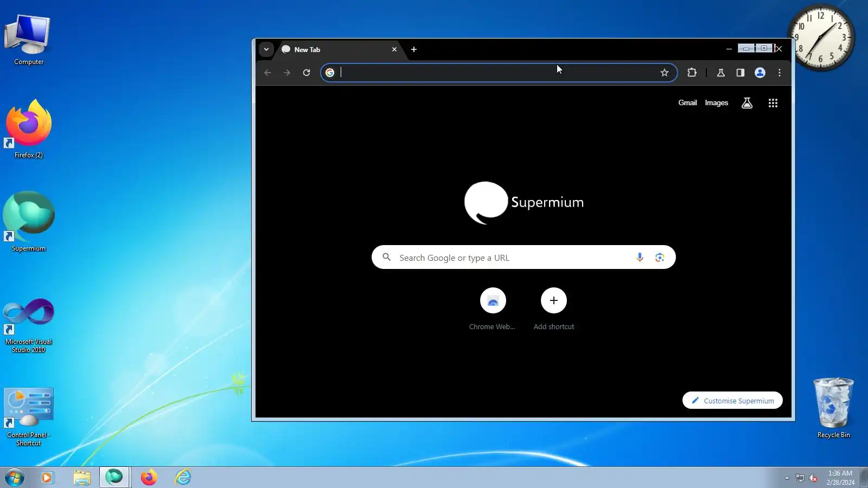Show hidden system tray icons
This screenshot has width=868, height=488.
click(787, 478)
